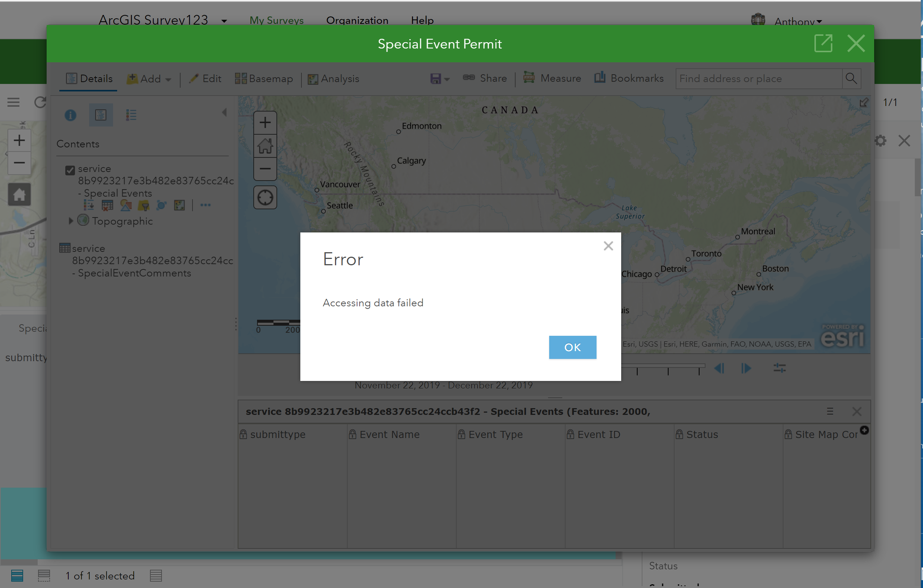This screenshot has width=923, height=588.
Task: Zoom out on the Special Event Permit map
Action: coord(265,169)
